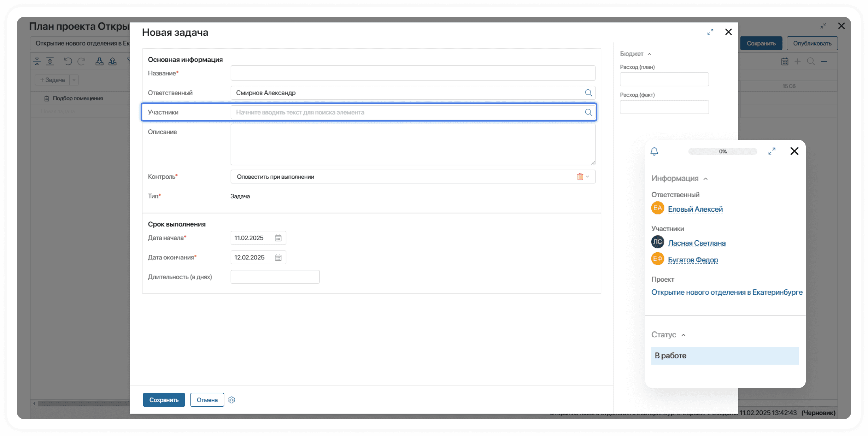Open the Открытие нового отделения в Екатеринбурге link
Screen dimensions: 868x436
click(x=727, y=292)
